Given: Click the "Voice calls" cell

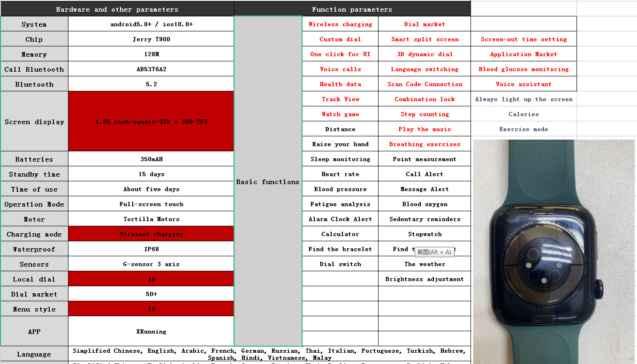Looking at the screenshot, I should (x=340, y=69).
